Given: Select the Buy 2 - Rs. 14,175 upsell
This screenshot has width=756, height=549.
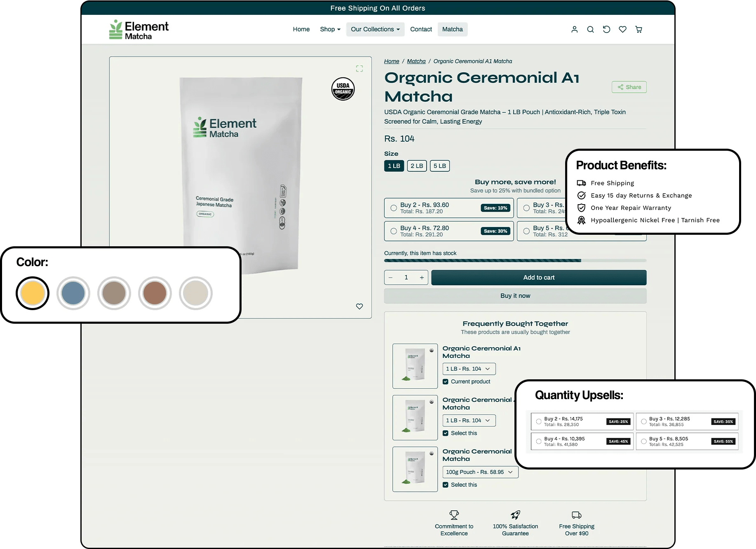Looking at the screenshot, I should (x=582, y=422).
